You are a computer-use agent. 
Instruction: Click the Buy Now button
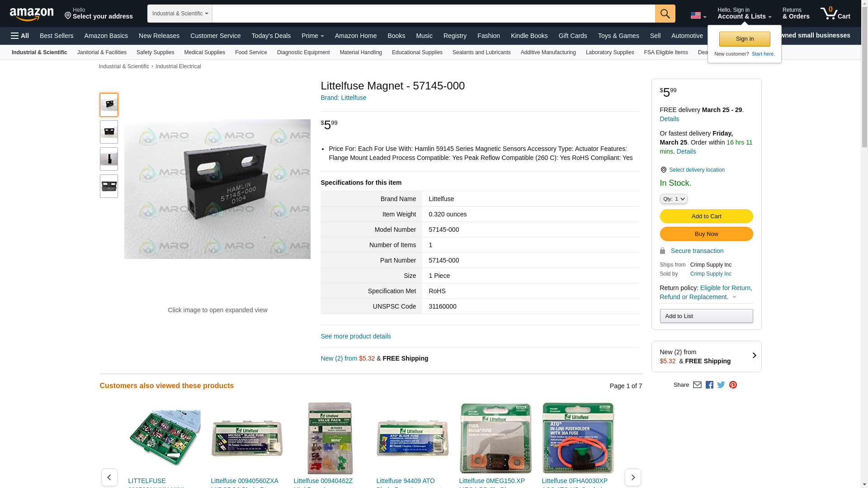[706, 234]
